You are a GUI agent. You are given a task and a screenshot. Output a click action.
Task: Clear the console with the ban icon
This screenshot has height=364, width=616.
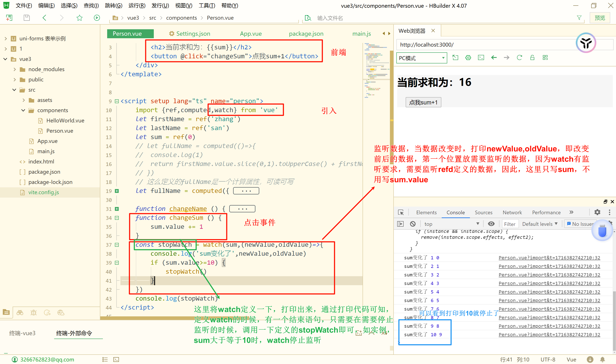(413, 224)
